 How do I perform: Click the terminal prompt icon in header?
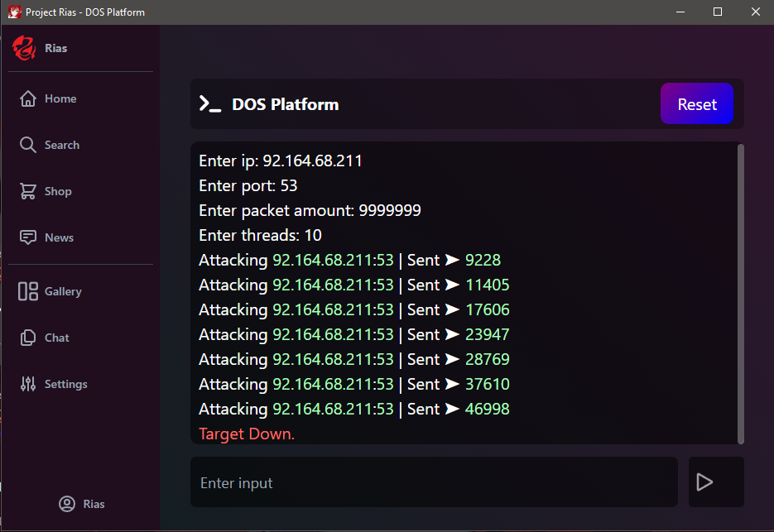tap(209, 104)
